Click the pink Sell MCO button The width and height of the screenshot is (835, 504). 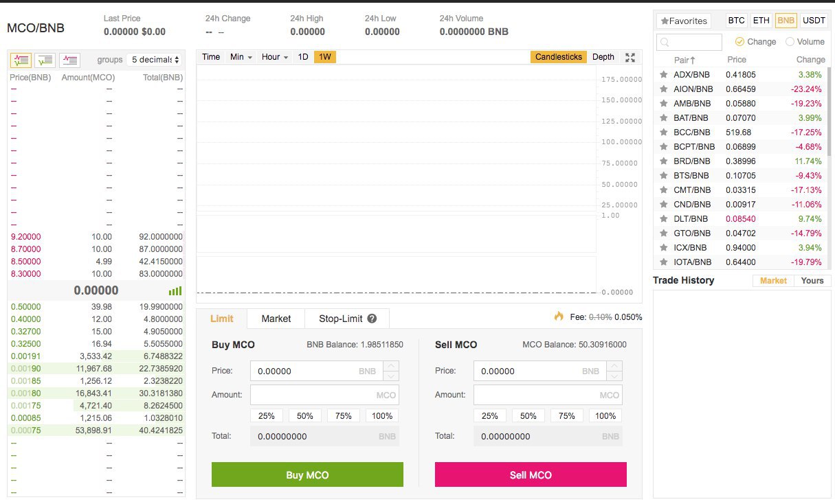click(x=531, y=474)
